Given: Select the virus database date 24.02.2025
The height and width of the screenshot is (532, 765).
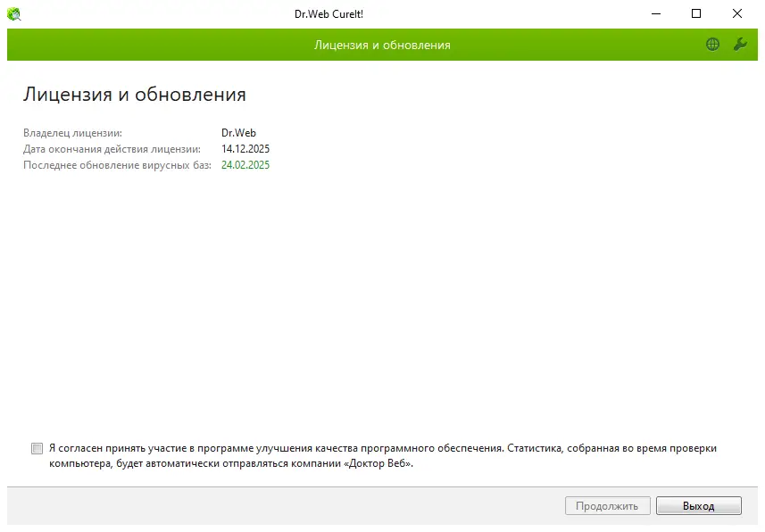Looking at the screenshot, I should click(245, 165).
